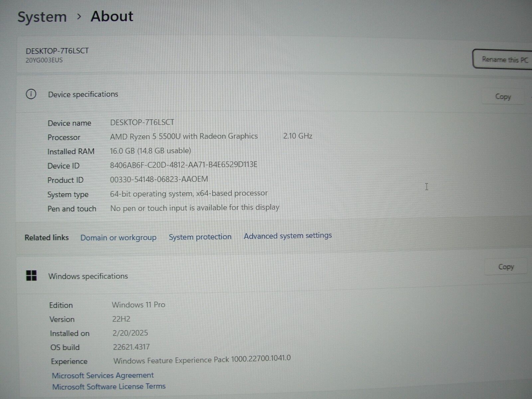Select the About page title
Viewport: 532px width, 399px height.
tap(112, 16)
